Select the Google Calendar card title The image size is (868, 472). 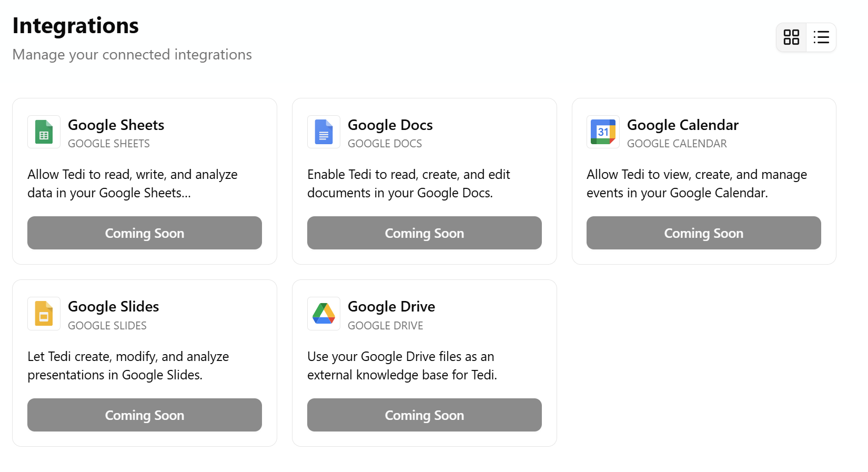click(683, 125)
